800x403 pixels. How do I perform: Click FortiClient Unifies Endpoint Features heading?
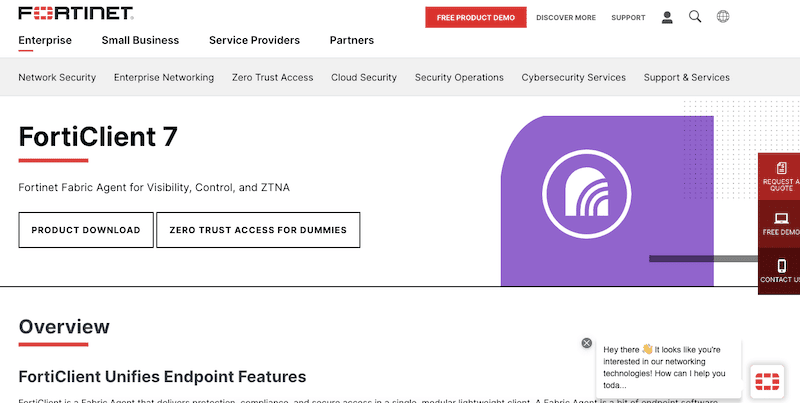coord(162,377)
